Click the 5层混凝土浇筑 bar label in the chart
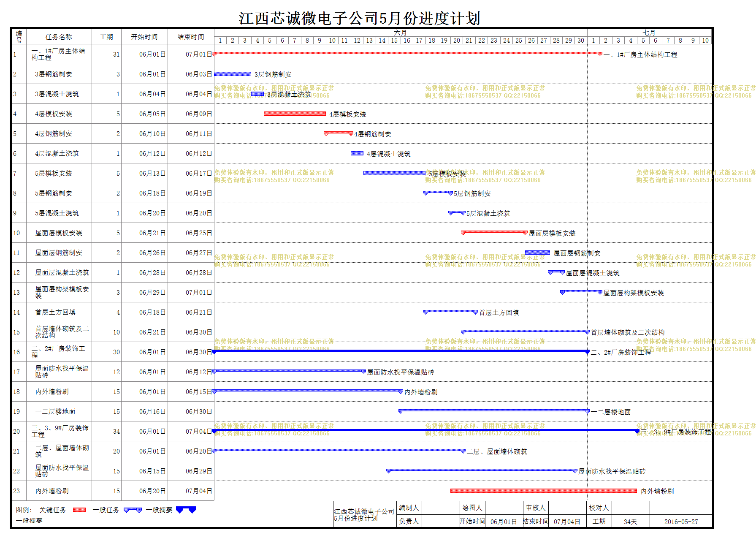 488,214
